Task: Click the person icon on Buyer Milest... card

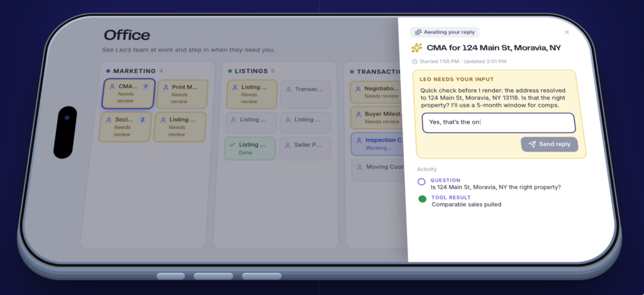Action: click(x=359, y=114)
